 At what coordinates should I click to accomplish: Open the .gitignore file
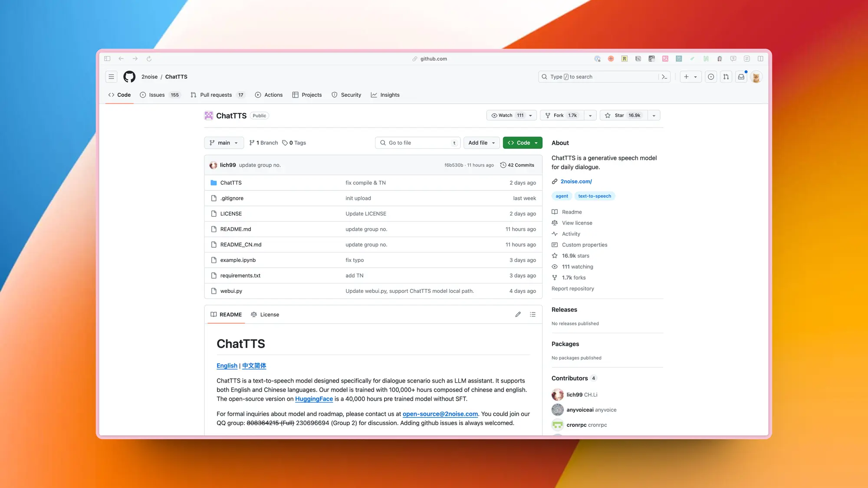232,198
